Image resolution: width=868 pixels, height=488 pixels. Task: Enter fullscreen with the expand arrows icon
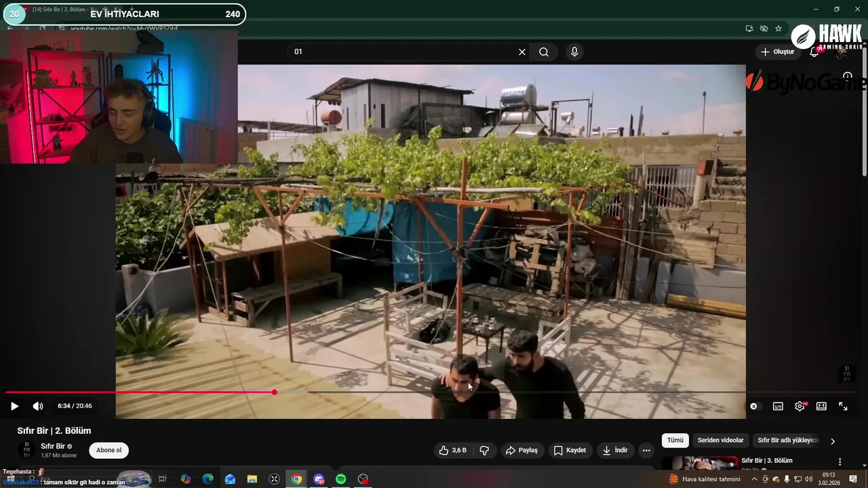[x=843, y=406]
